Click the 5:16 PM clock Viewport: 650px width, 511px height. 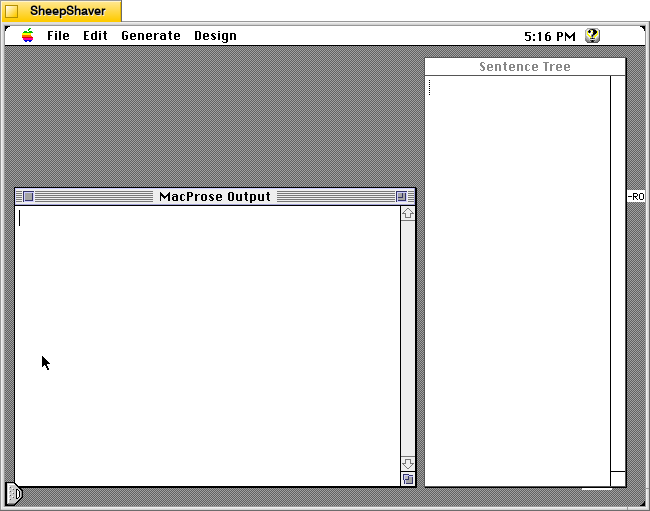coord(550,36)
